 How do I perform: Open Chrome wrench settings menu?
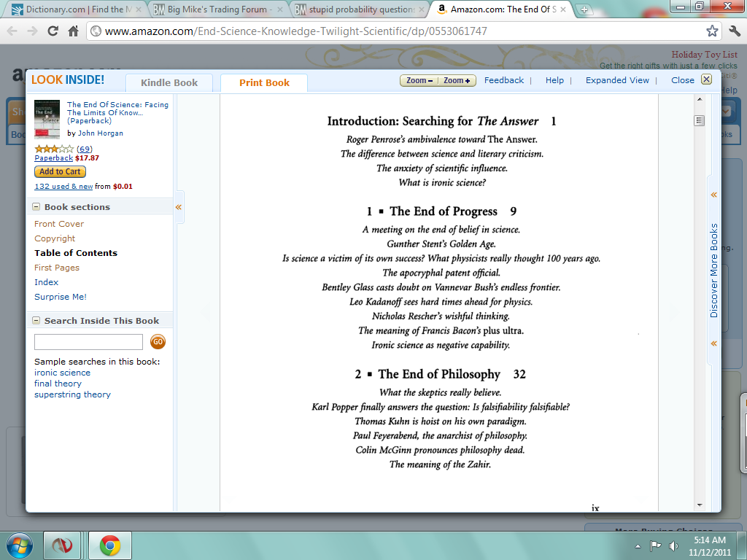pos(735,31)
